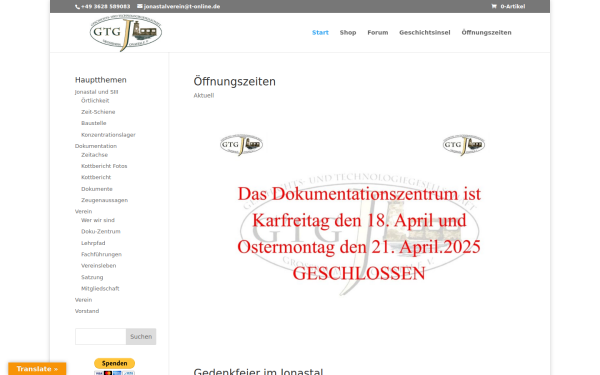Open the Kottbericht Fotos sidebar link
The image size is (600, 375).
104,166
